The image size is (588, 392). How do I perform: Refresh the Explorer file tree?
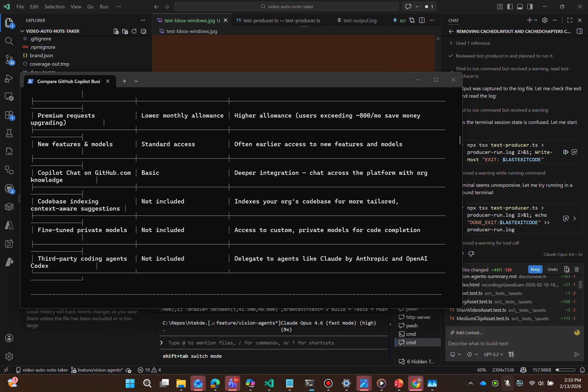[134, 31]
